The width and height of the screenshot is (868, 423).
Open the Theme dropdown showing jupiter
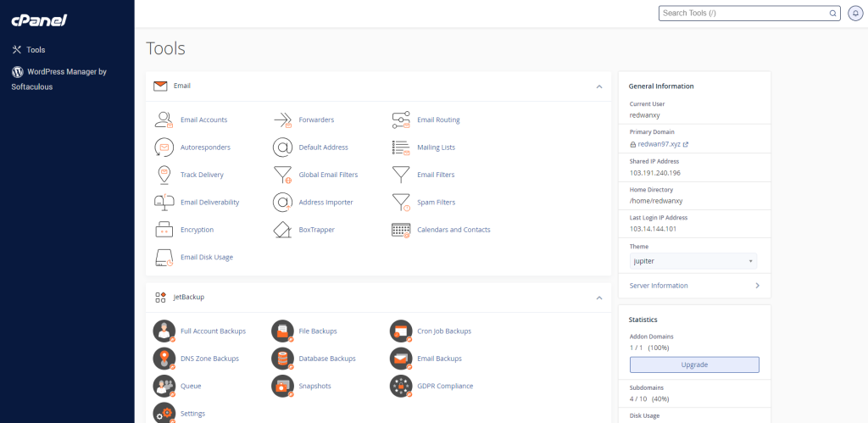click(x=693, y=261)
